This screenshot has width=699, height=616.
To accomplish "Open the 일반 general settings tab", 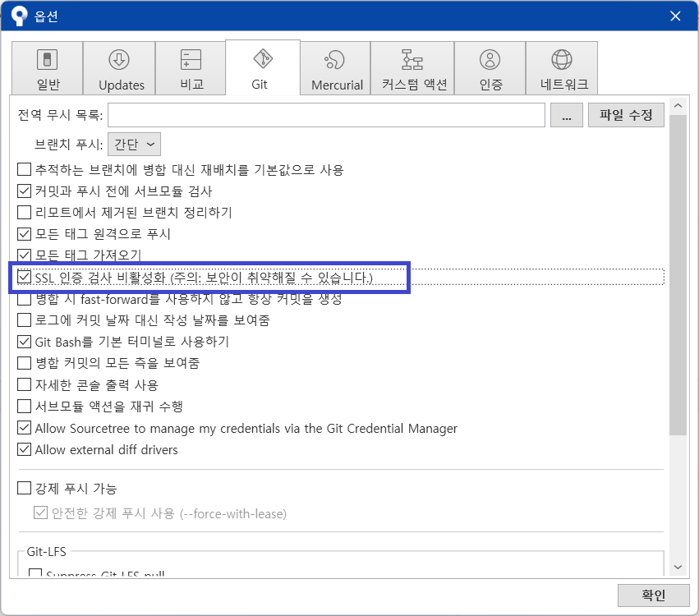I will point(48,68).
